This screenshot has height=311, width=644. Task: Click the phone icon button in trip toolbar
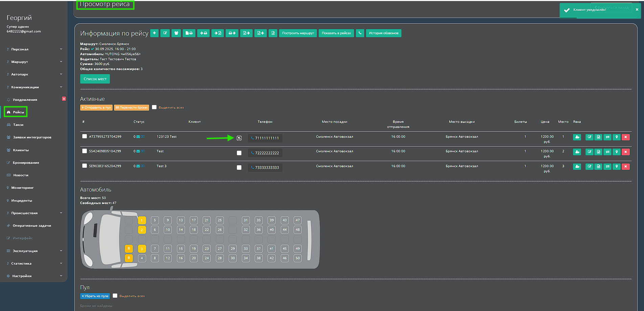[x=360, y=33]
